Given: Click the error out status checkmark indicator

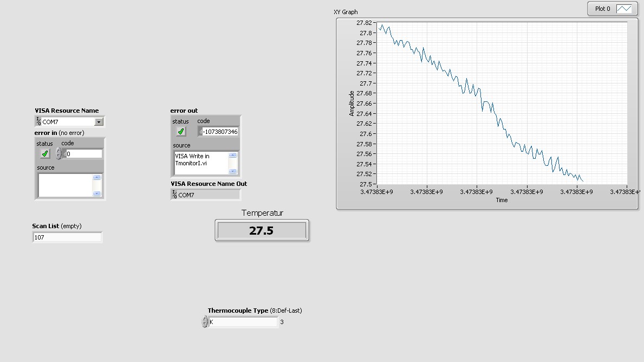Looking at the screenshot, I should [181, 132].
